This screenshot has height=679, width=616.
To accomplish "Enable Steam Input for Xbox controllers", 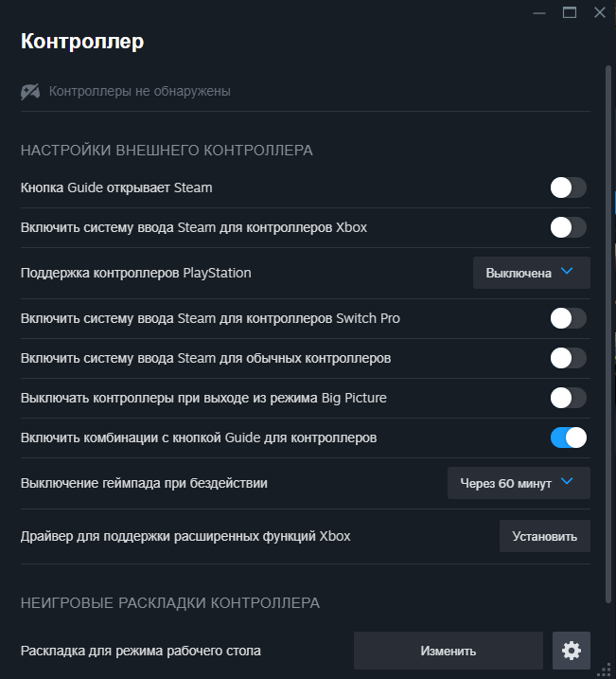I will pyautogui.click(x=568, y=227).
